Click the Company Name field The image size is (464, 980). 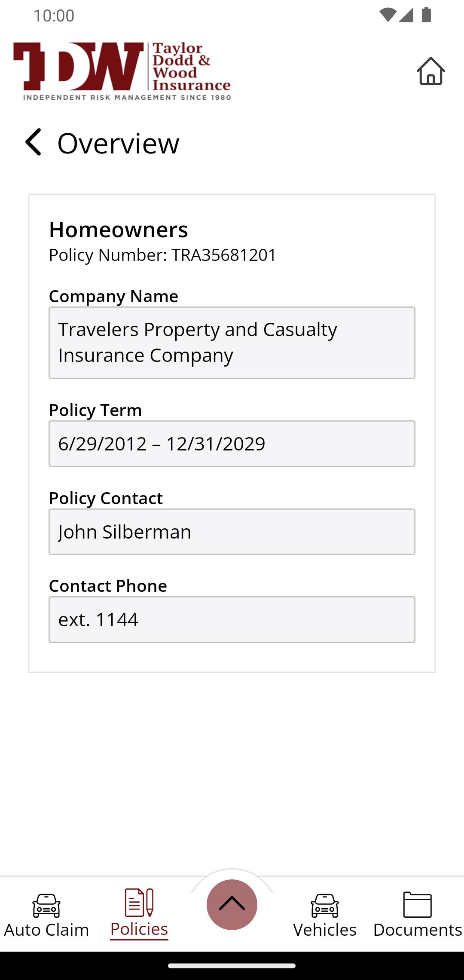coord(232,343)
